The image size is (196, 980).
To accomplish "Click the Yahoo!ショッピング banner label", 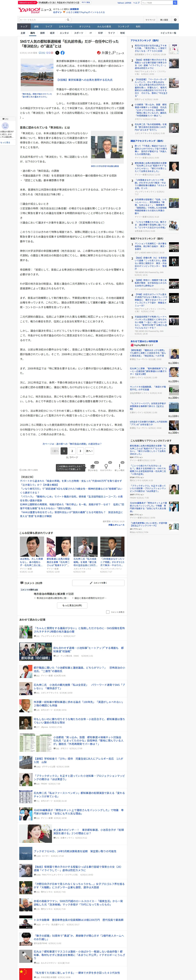I will pyautogui.click(x=27, y=2).
